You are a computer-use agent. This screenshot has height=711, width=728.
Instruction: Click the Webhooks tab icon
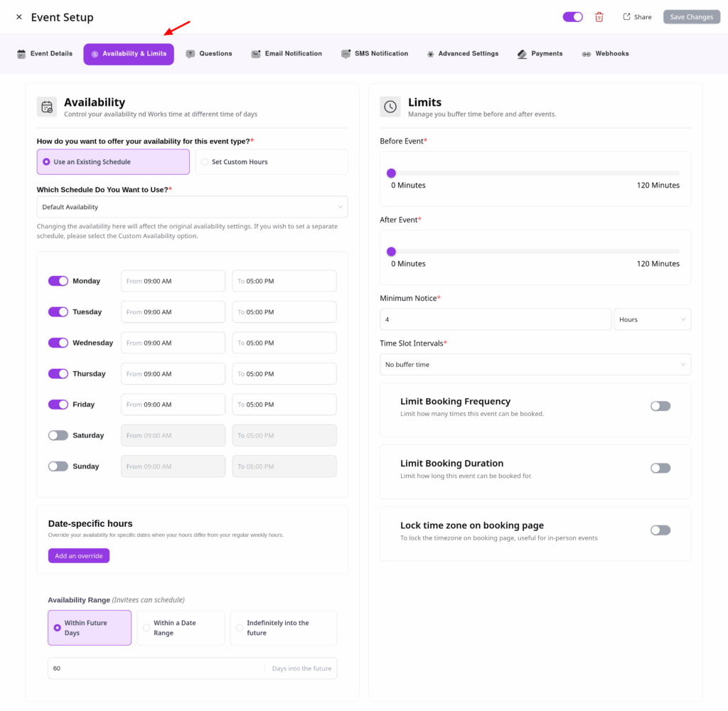pyautogui.click(x=587, y=54)
